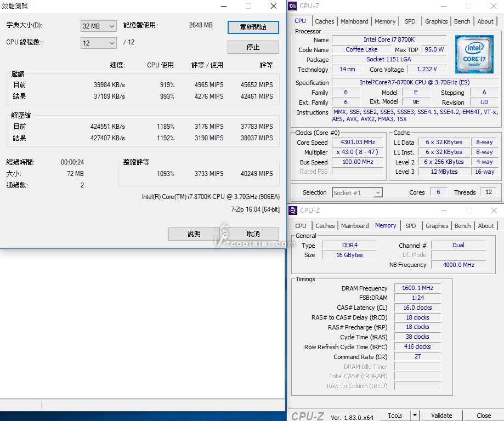Switch to SPD tab in bottom CPU-Z window
The height and width of the screenshot is (421, 504).
pos(410,226)
